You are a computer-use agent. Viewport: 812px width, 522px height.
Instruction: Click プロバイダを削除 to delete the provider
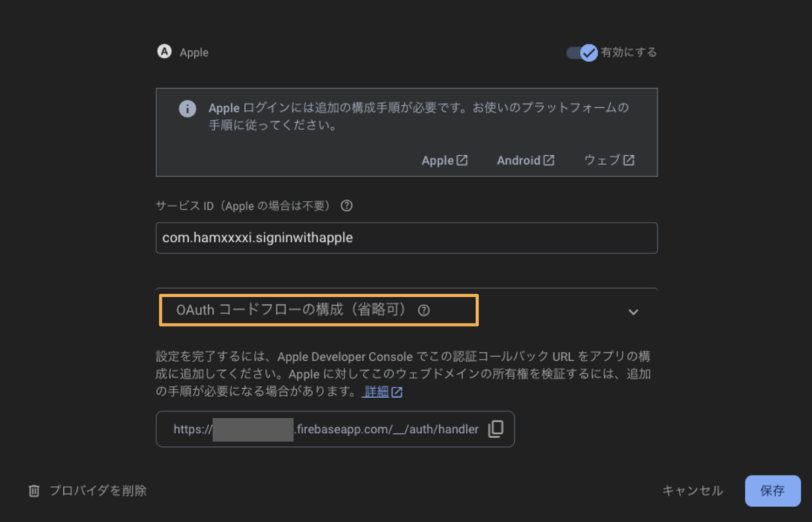pyautogui.click(x=87, y=490)
